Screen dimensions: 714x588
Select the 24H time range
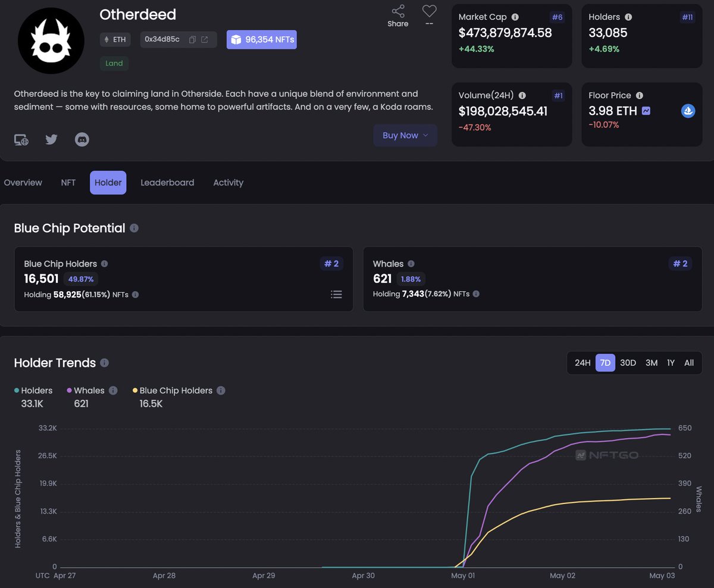pyautogui.click(x=583, y=362)
